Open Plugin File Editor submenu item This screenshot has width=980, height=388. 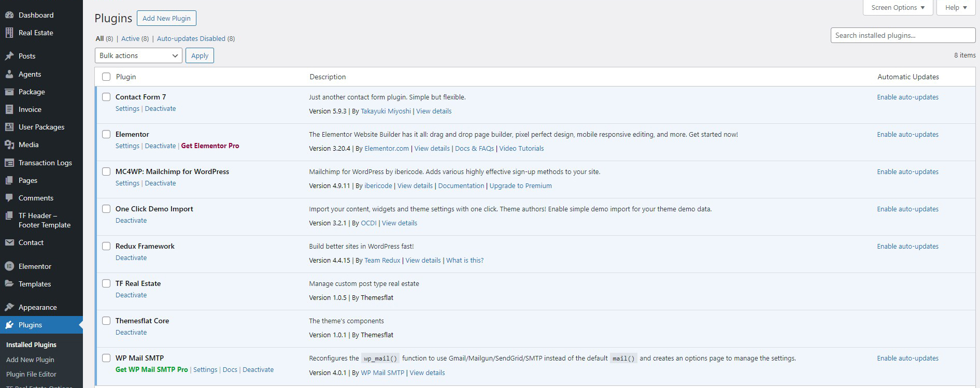point(31,374)
